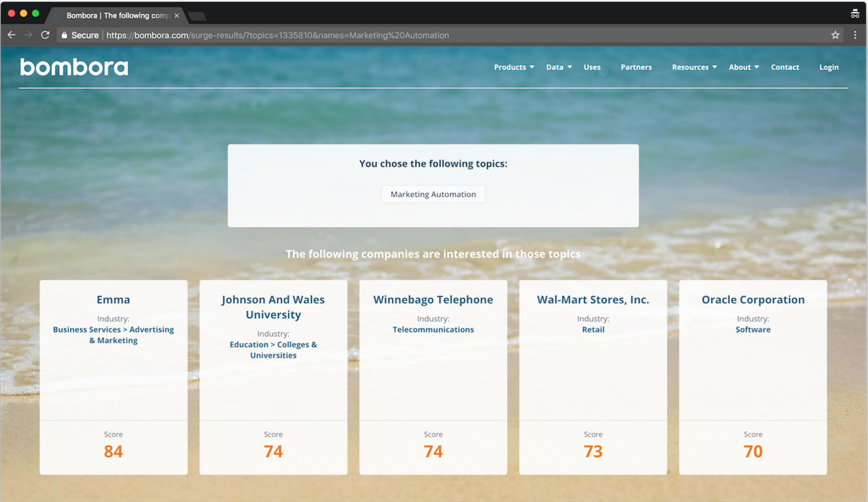Click the browser forward arrow
Image resolution: width=868 pixels, height=502 pixels.
[x=28, y=35]
